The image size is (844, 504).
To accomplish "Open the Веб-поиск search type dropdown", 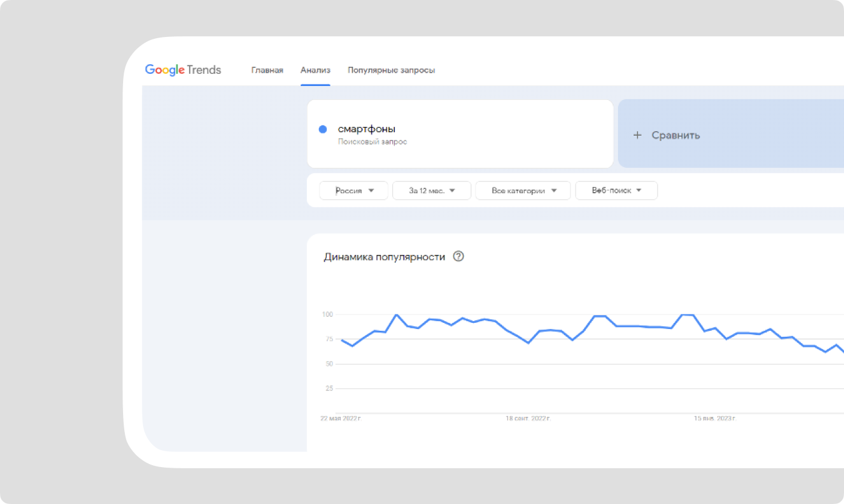I will [x=616, y=190].
